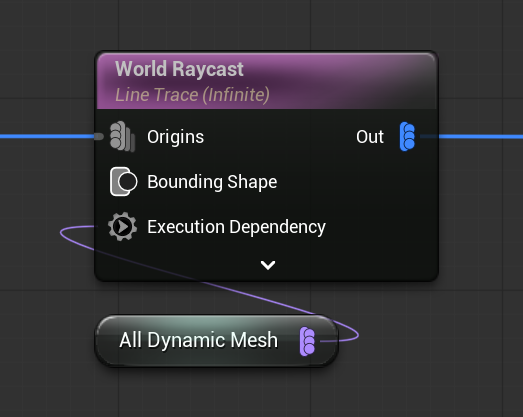This screenshot has width=523, height=417.
Task: Click the Bounding Shape label
Action: click(212, 182)
